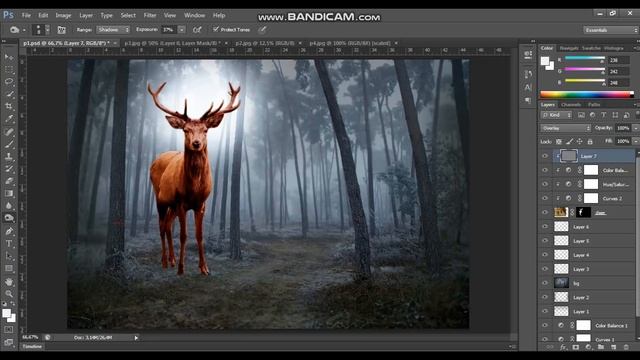The image size is (640, 360).
Task: Open the Essentials workspace dropdown
Action: [x=610, y=30]
